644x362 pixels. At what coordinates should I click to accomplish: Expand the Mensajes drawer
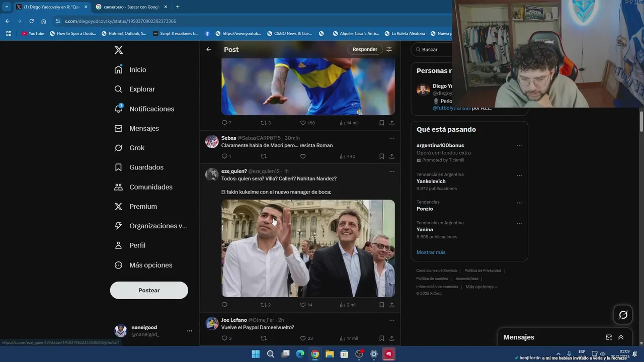point(621,337)
